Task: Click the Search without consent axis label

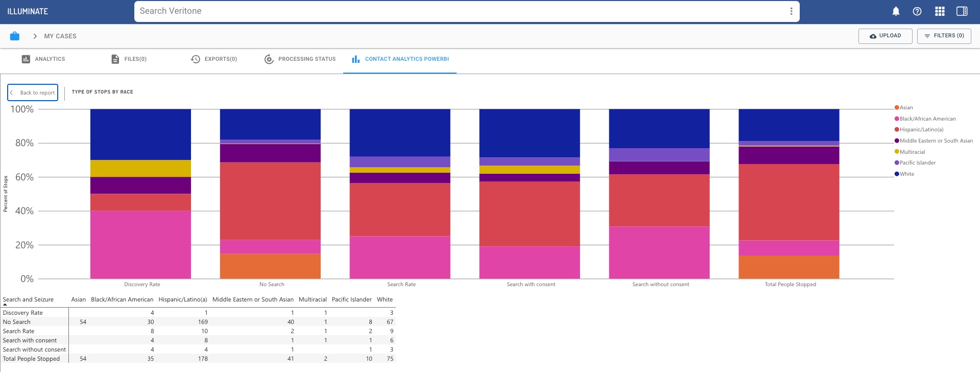Action: coord(660,285)
